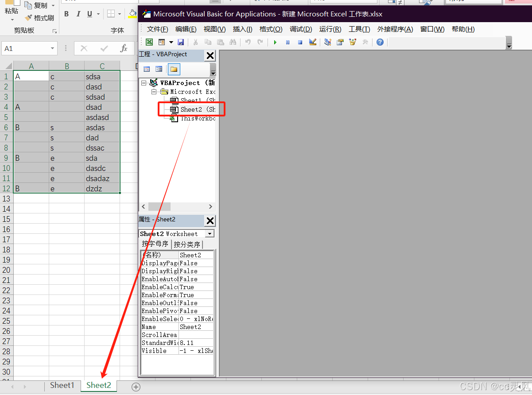Click the Undo arrow in VBA toolbar
Screen dimensions: 532x395
click(x=248, y=42)
